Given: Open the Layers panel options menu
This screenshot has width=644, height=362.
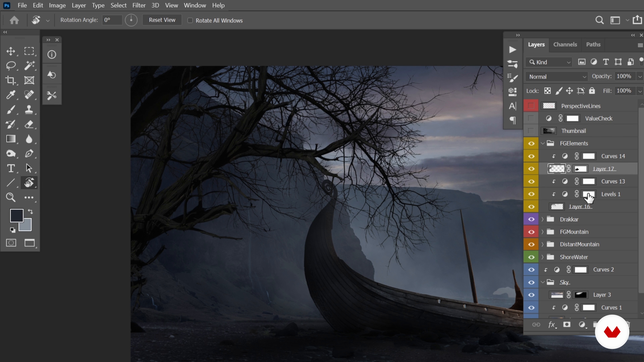Looking at the screenshot, I should tap(640, 45).
